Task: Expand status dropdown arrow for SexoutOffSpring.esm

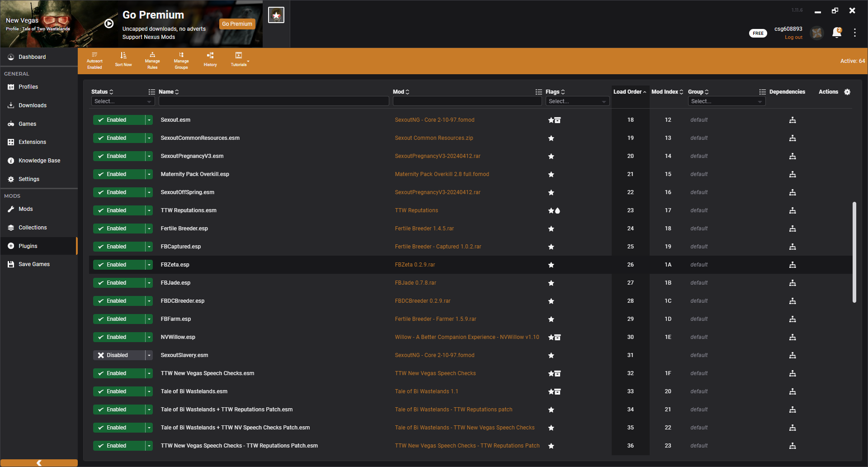Action: [x=149, y=192]
